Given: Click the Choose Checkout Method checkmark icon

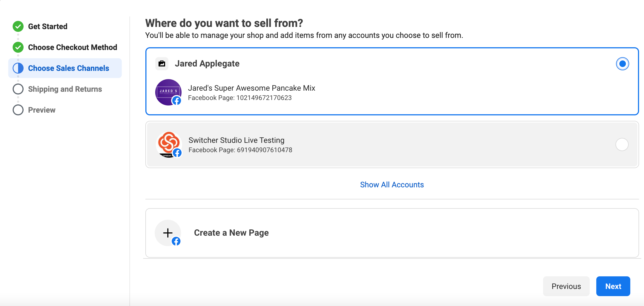Looking at the screenshot, I should pos(18,47).
